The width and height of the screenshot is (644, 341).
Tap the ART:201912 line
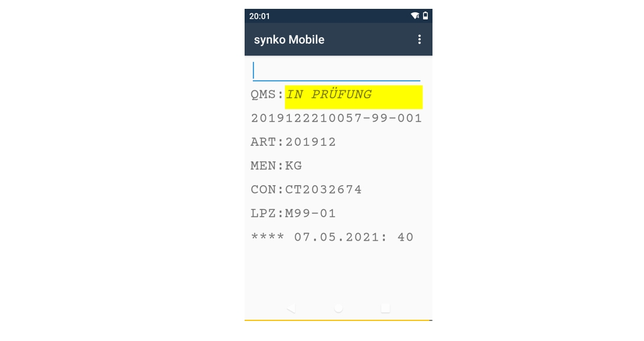click(x=293, y=142)
